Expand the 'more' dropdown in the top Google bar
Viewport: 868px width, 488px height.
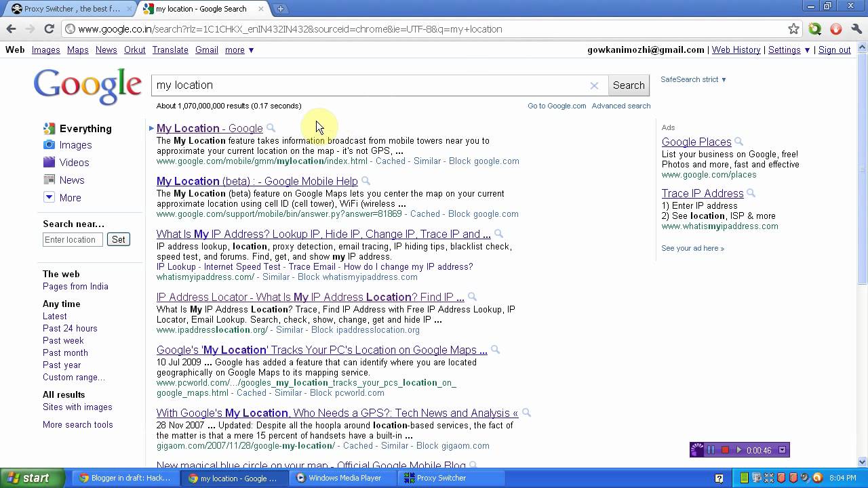[239, 50]
